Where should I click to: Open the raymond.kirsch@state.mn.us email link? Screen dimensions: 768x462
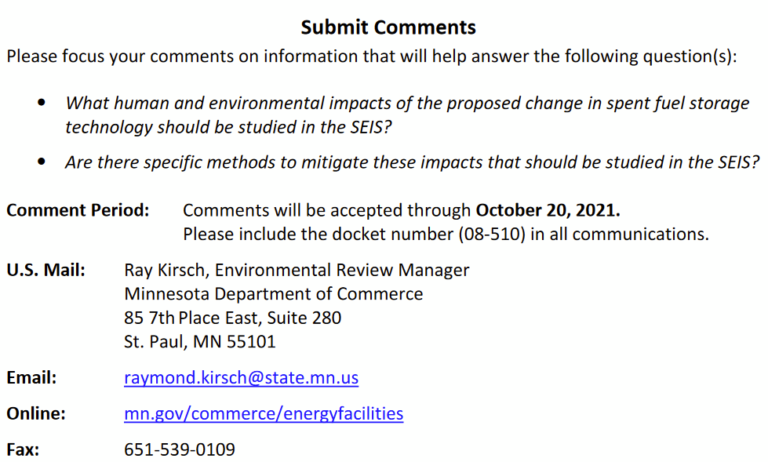click(x=241, y=378)
